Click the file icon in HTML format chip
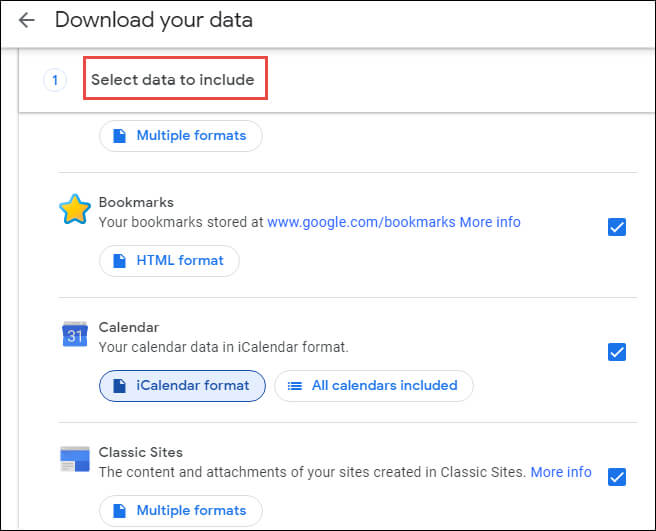This screenshot has width=656, height=531. point(120,261)
